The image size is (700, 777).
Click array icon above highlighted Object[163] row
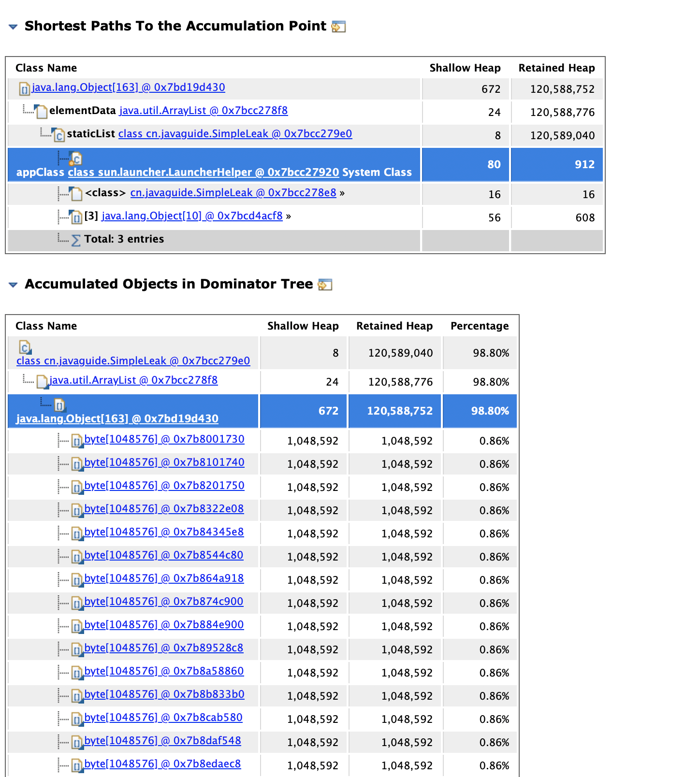(x=59, y=404)
